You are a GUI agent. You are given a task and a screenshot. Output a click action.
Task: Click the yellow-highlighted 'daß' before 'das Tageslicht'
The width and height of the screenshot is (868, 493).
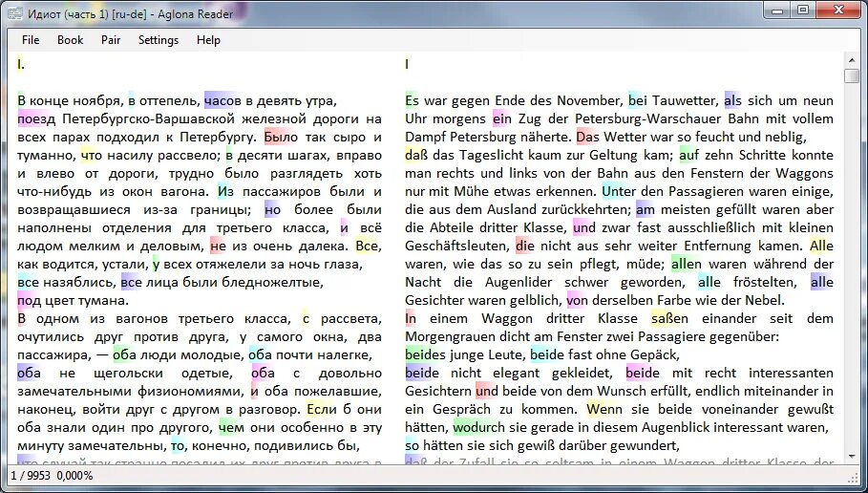416,156
